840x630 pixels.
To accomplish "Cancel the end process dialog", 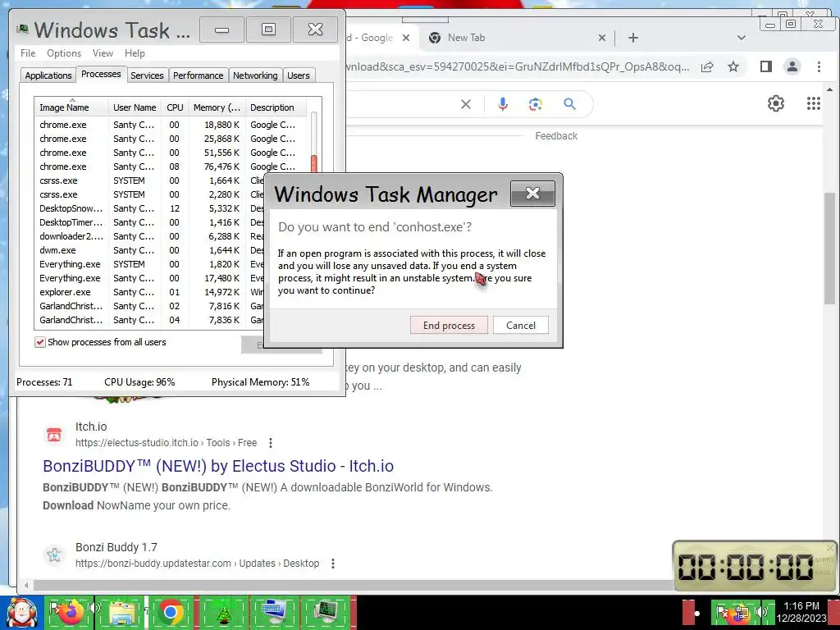I will pyautogui.click(x=521, y=325).
